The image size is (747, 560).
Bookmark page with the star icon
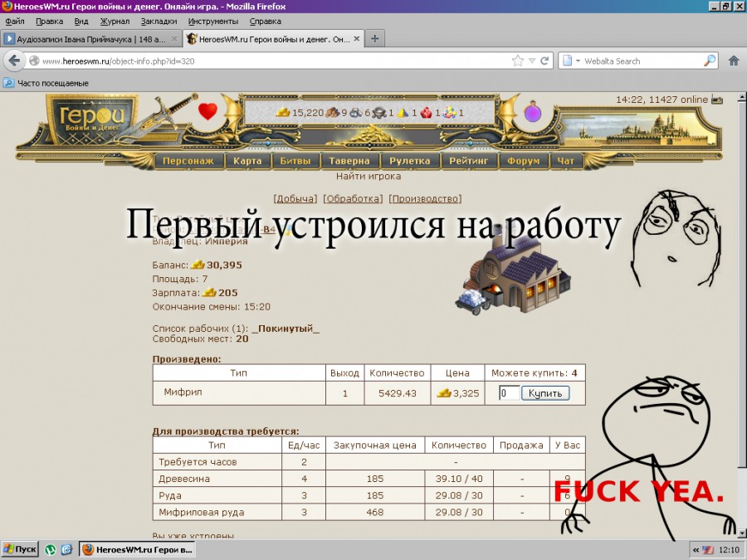click(518, 61)
